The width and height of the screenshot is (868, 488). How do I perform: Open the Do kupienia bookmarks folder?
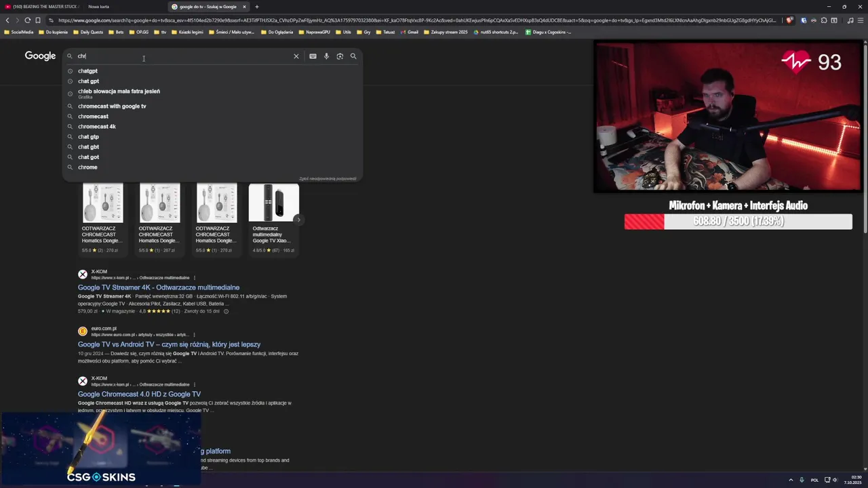point(53,32)
